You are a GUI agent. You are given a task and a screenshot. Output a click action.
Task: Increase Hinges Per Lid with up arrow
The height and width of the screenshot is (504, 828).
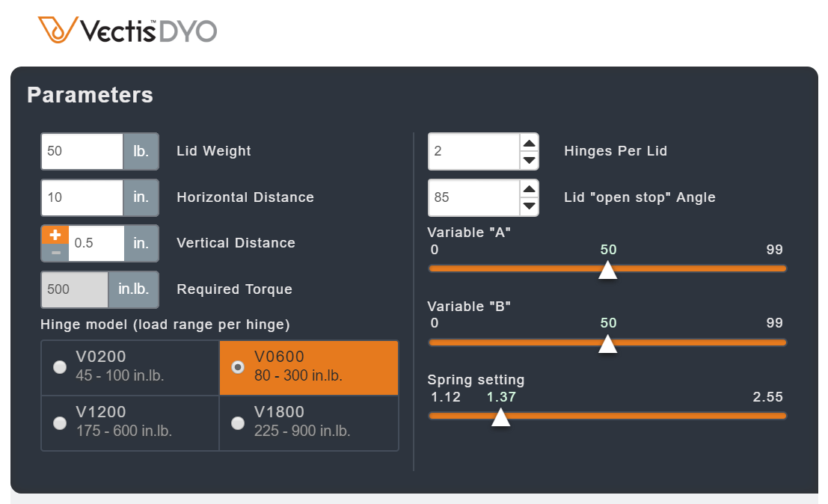tap(529, 144)
